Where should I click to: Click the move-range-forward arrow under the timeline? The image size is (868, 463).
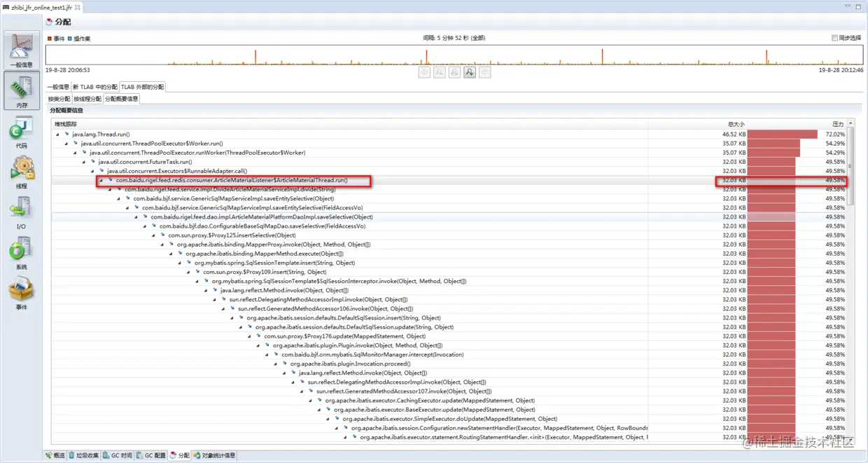tap(484, 72)
